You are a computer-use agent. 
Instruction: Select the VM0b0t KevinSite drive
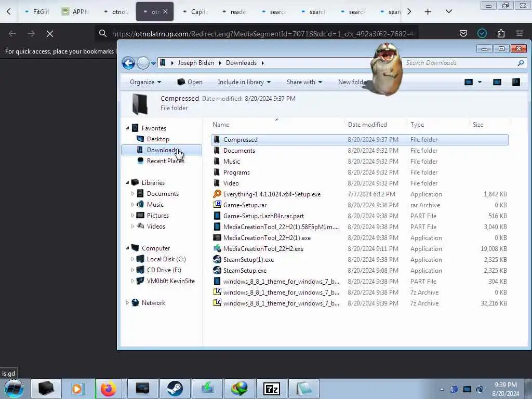click(x=170, y=281)
